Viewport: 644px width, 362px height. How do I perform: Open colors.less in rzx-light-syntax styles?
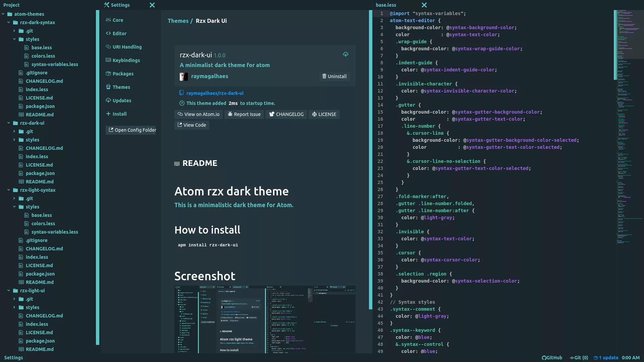click(43, 224)
